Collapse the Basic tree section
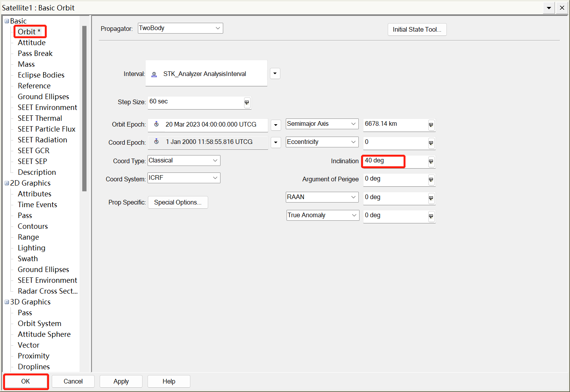Viewport: 570px width, 392px height. (7, 21)
